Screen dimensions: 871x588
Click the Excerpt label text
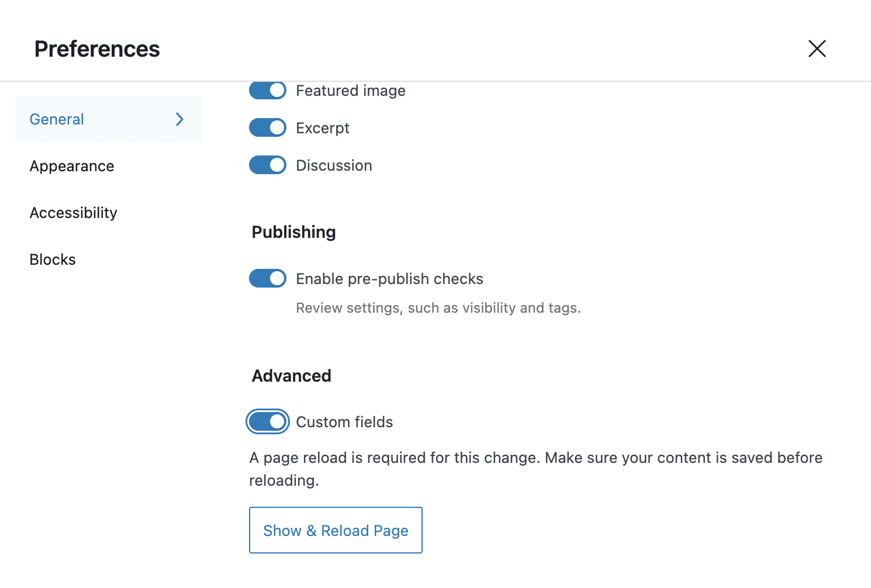point(323,127)
